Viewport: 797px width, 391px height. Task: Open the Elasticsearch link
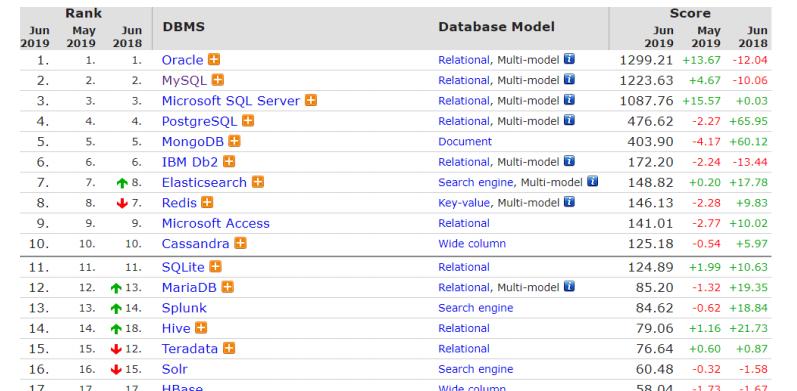(204, 183)
